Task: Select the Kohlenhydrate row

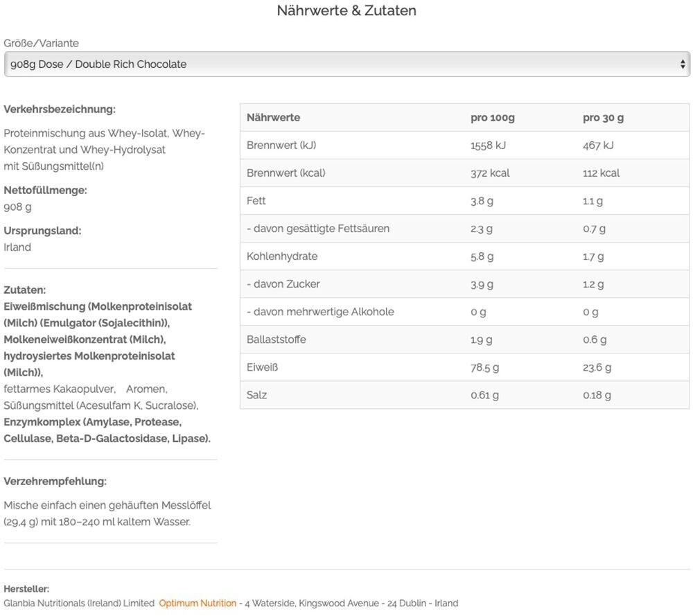Action: tap(464, 257)
